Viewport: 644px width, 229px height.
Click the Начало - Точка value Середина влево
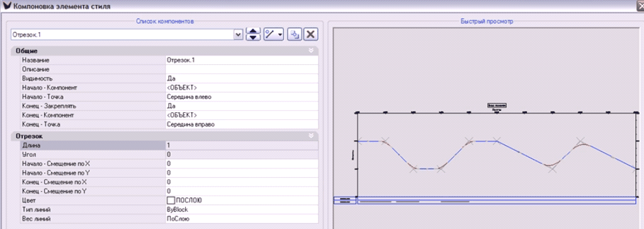(242, 97)
